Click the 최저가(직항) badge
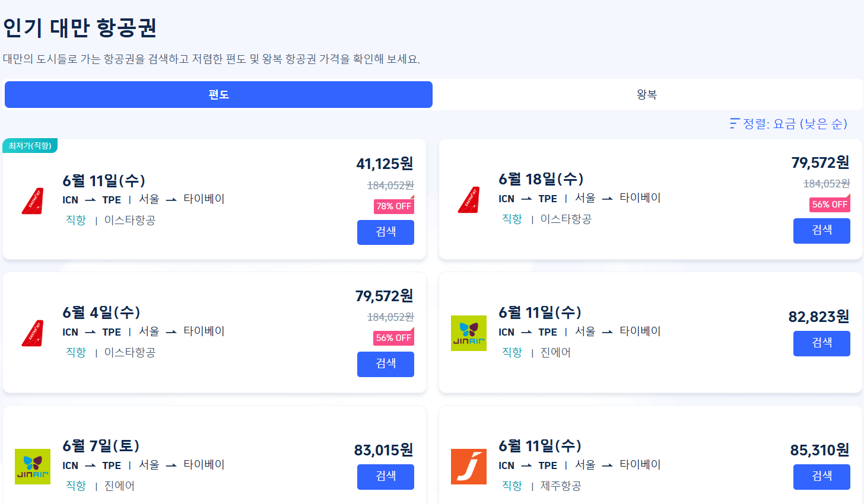Screen dimensions: 864x504 30,144
